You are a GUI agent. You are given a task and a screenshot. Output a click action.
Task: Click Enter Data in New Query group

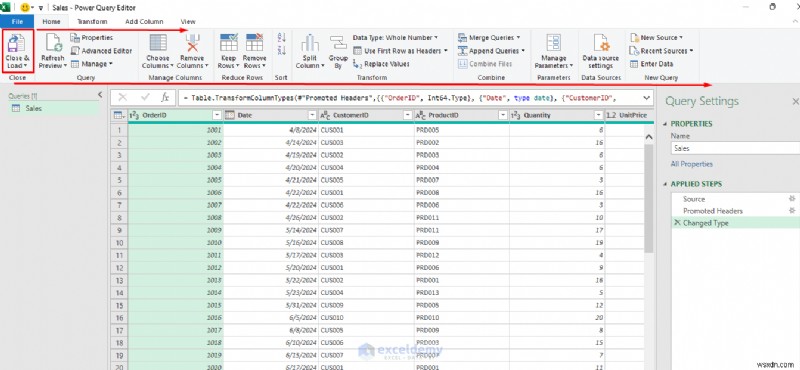(652, 64)
